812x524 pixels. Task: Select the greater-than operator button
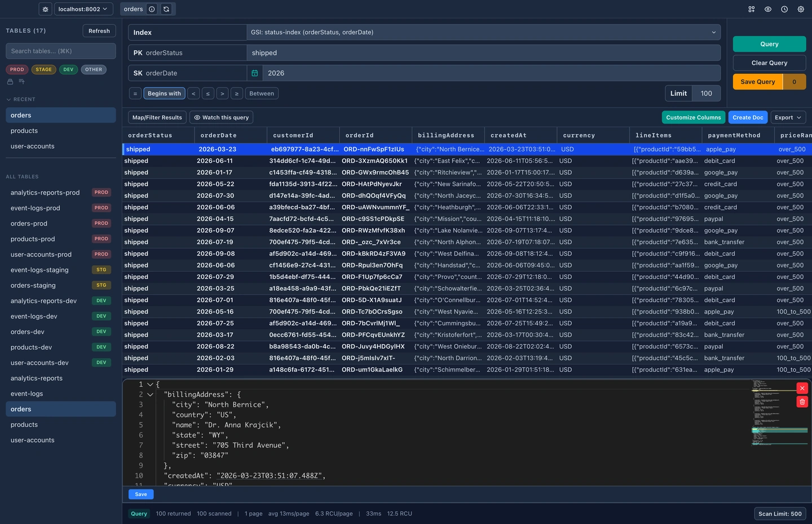pyautogui.click(x=222, y=94)
